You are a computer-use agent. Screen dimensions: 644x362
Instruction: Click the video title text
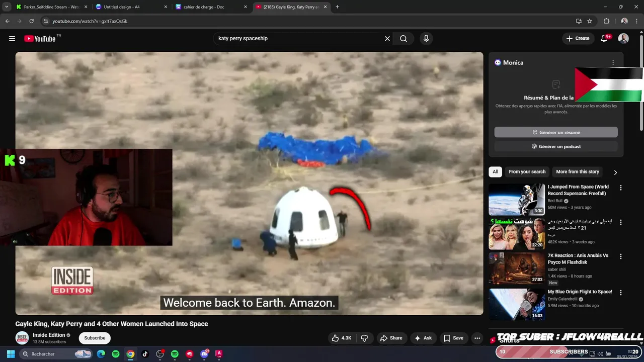(x=112, y=324)
